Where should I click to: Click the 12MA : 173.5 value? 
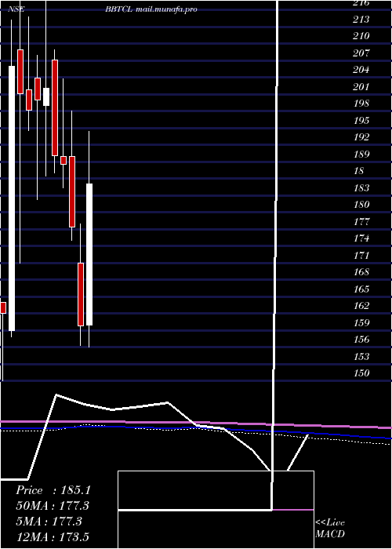[53, 536]
